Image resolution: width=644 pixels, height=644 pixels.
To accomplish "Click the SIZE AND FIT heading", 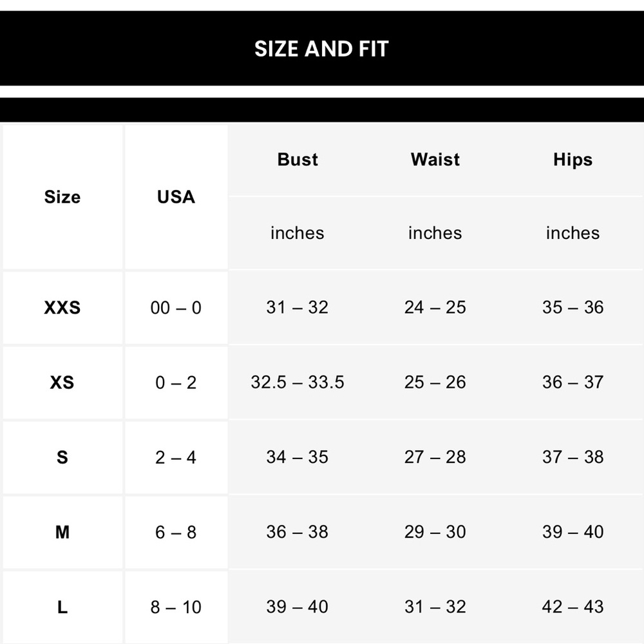I will (321, 49).
